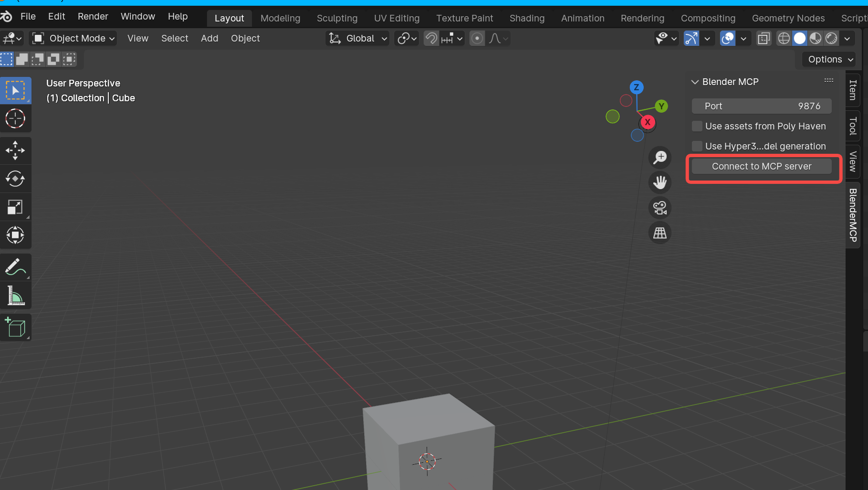The height and width of the screenshot is (490, 868).
Task: Click the red X axis gizmo ball
Action: click(648, 122)
